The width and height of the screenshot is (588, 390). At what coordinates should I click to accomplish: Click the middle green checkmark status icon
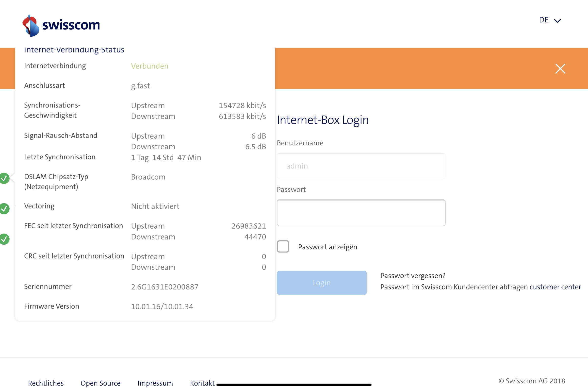tap(4, 209)
